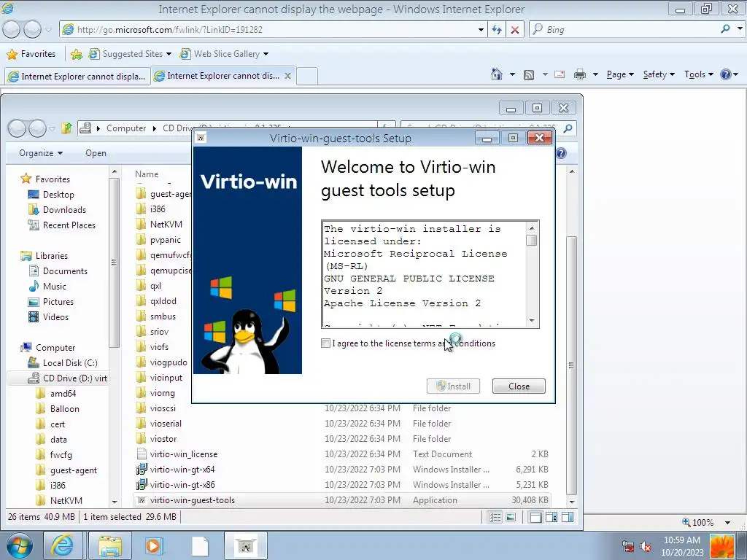Click Explorer search magnifier icon

568,128
